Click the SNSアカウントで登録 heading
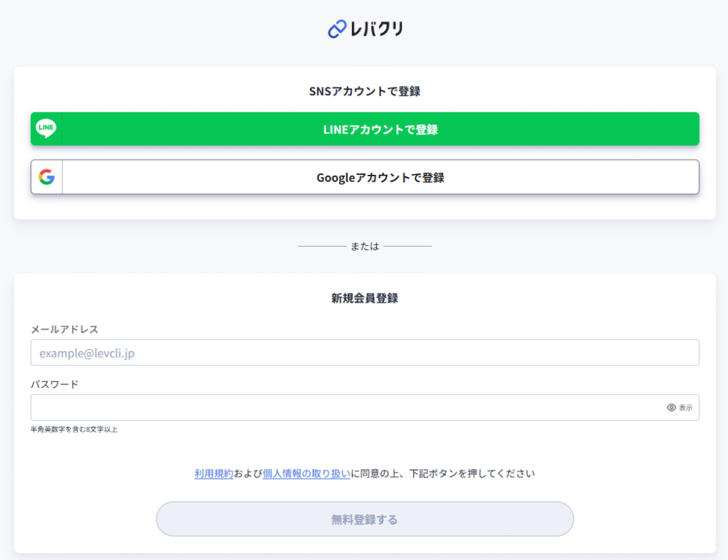Viewport: 728px width, 560px height. 365,91
